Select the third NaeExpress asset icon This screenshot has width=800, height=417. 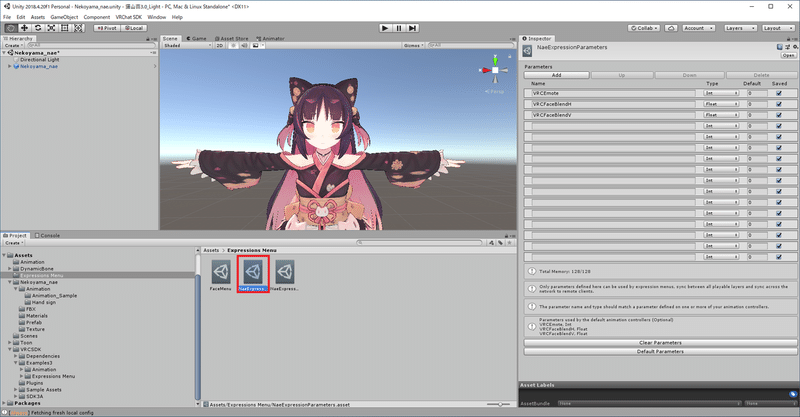point(285,272)
